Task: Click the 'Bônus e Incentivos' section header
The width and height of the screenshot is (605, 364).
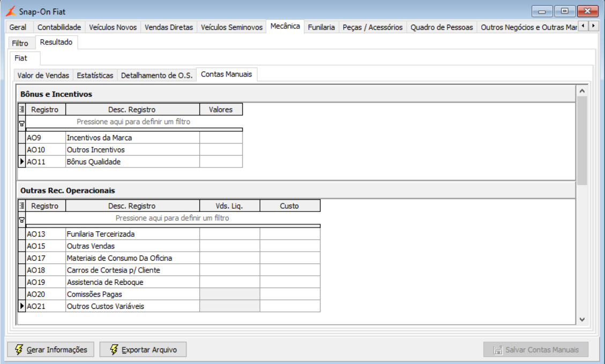Action: click(296, 94)
